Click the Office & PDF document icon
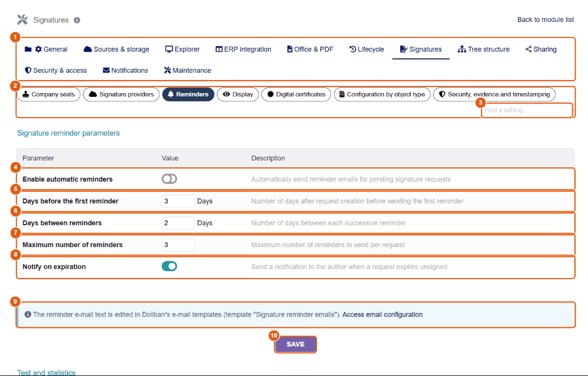Screen dimensions: 588x376 (x=290, y=49)
